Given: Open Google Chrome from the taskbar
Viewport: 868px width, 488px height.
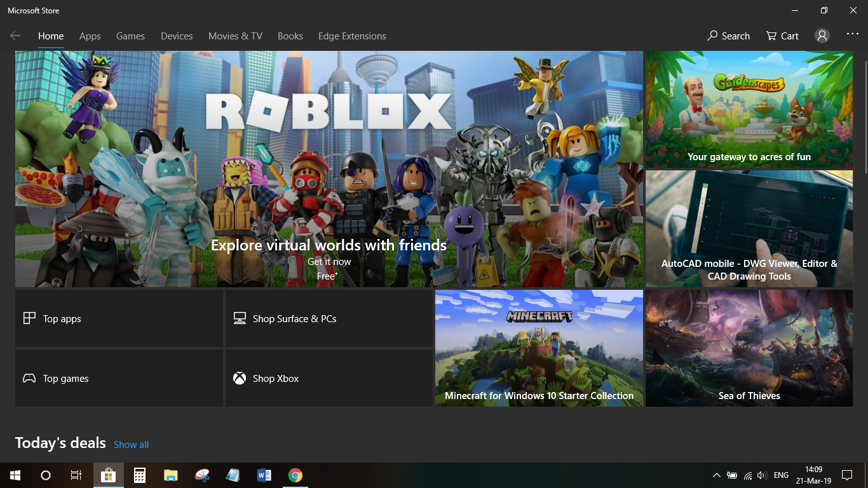Looking at the screenshot, I should 295,475.
